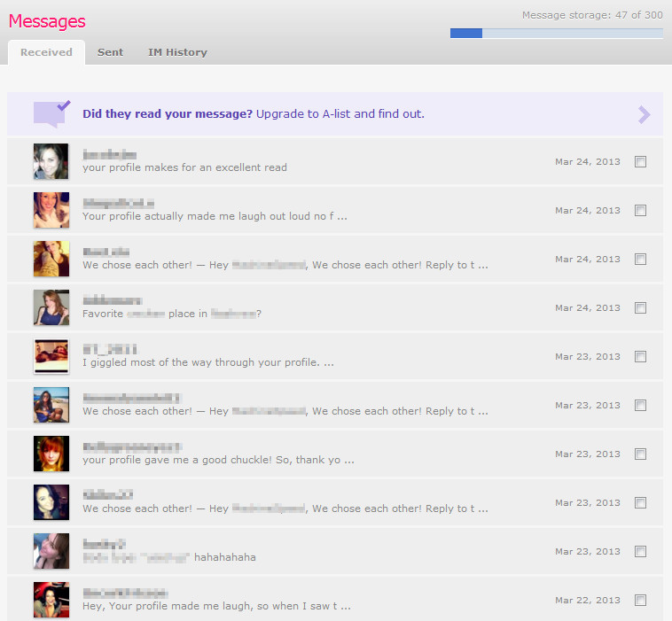This screenshot has height=621, width=672.
Task: Tick checkbox for 'I giggled most' message
Action: [640, 357]
